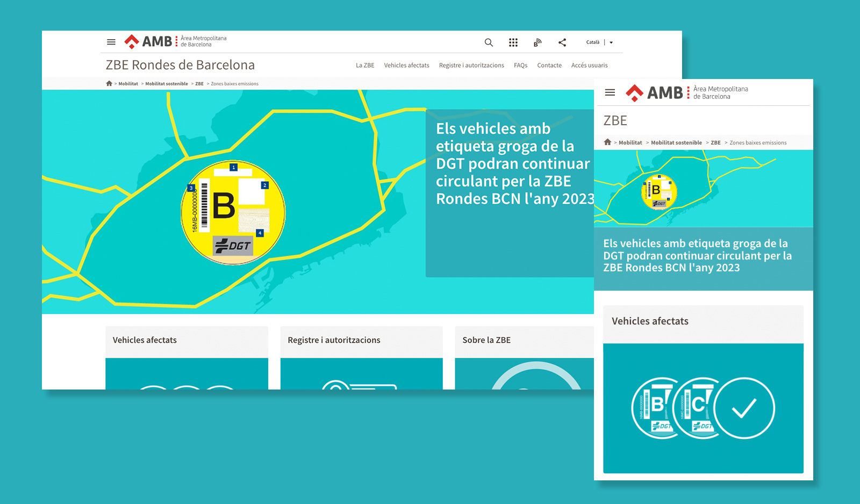Open search magnifier icon
This screenshot has width=860, height=504.
489,42
